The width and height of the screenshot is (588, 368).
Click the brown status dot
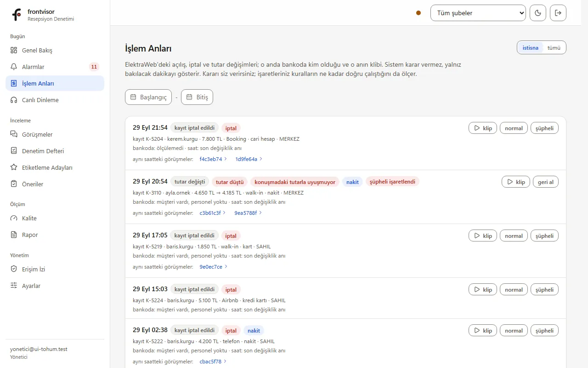(418, 13)
